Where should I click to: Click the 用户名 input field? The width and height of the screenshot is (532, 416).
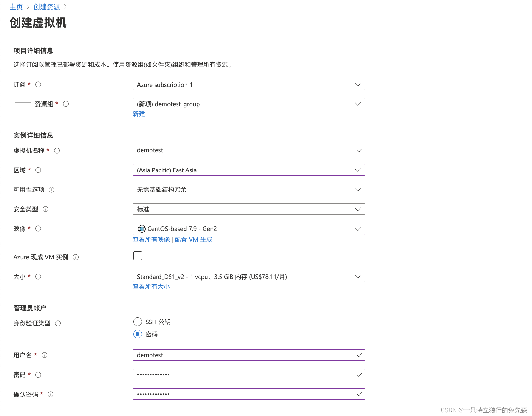[249, 355]
